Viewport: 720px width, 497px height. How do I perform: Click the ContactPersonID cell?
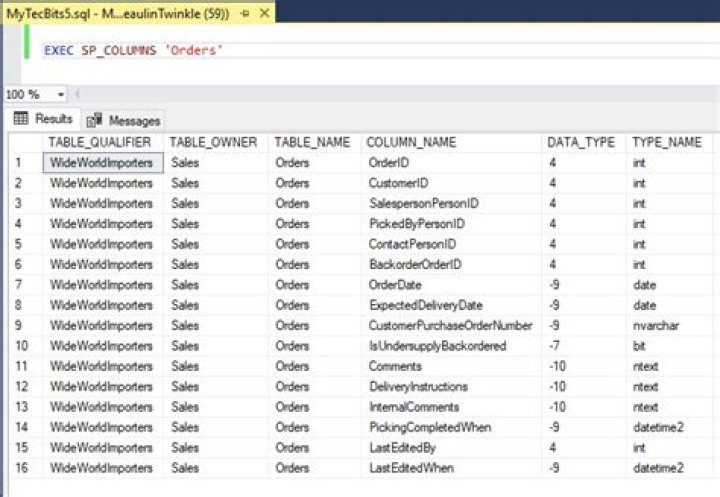click(451, 244)
